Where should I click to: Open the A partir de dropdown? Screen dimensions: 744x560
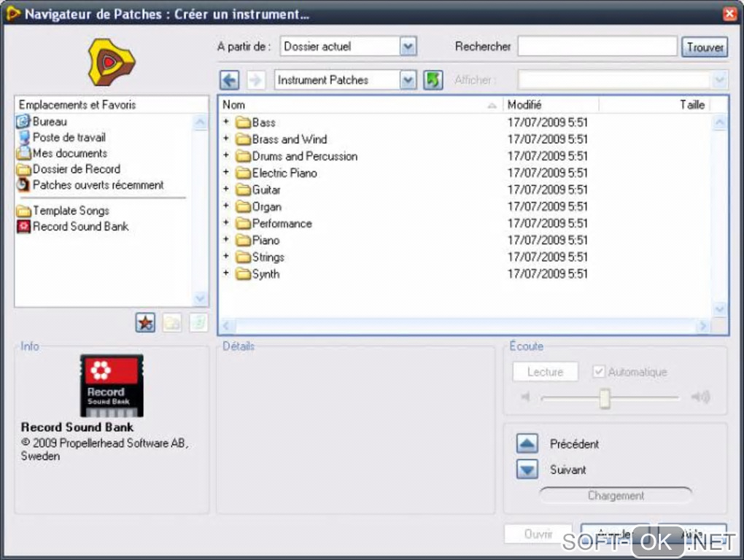pos(408,47)
